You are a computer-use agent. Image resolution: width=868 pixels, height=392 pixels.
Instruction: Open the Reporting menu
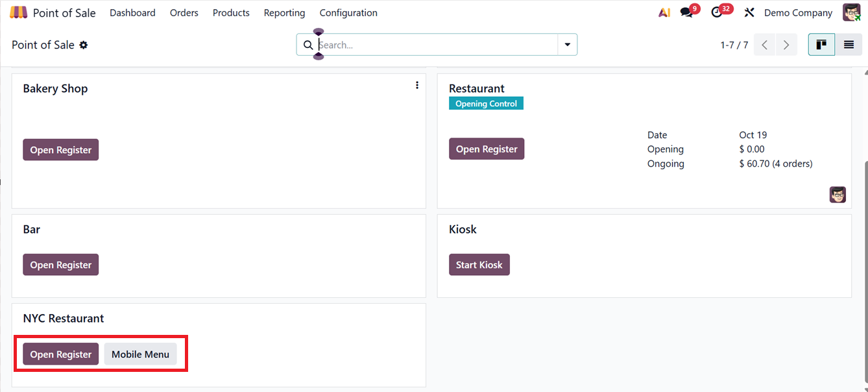284,13
